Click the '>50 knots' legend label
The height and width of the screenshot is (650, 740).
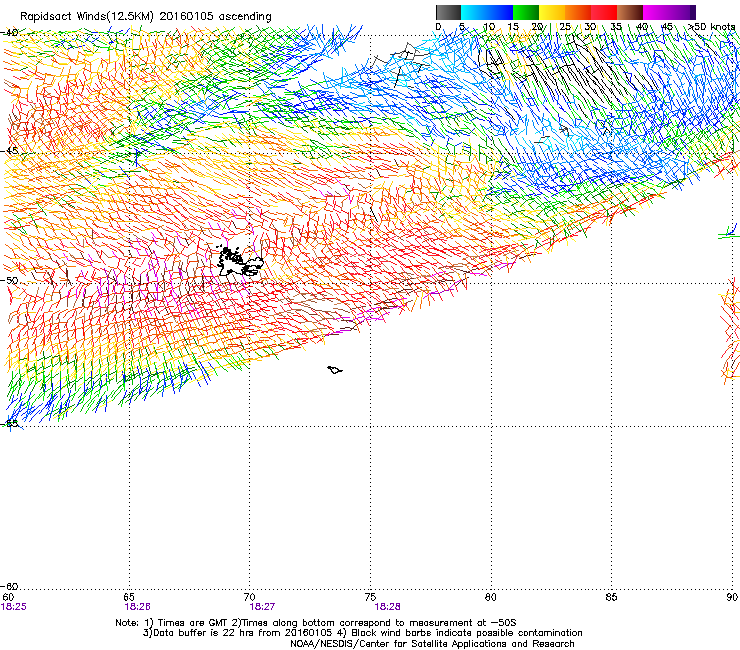(711, 26)
